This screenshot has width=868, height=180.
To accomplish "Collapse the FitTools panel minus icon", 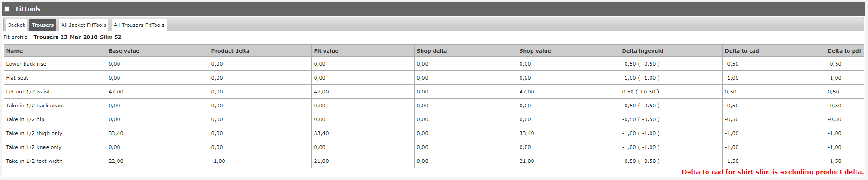I will pos(7,9).
